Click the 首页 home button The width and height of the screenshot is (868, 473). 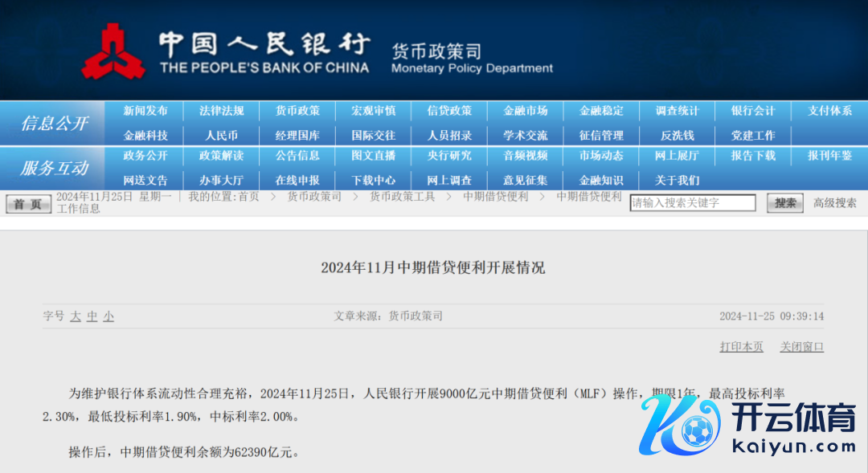(x=28, y=204)
